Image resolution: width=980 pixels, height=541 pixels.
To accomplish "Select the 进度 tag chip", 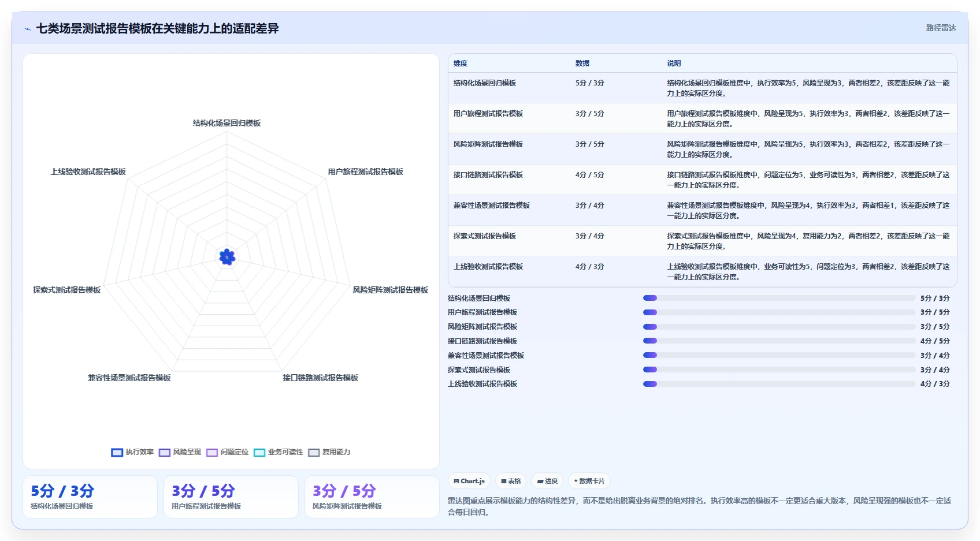I will pos(547,481).
